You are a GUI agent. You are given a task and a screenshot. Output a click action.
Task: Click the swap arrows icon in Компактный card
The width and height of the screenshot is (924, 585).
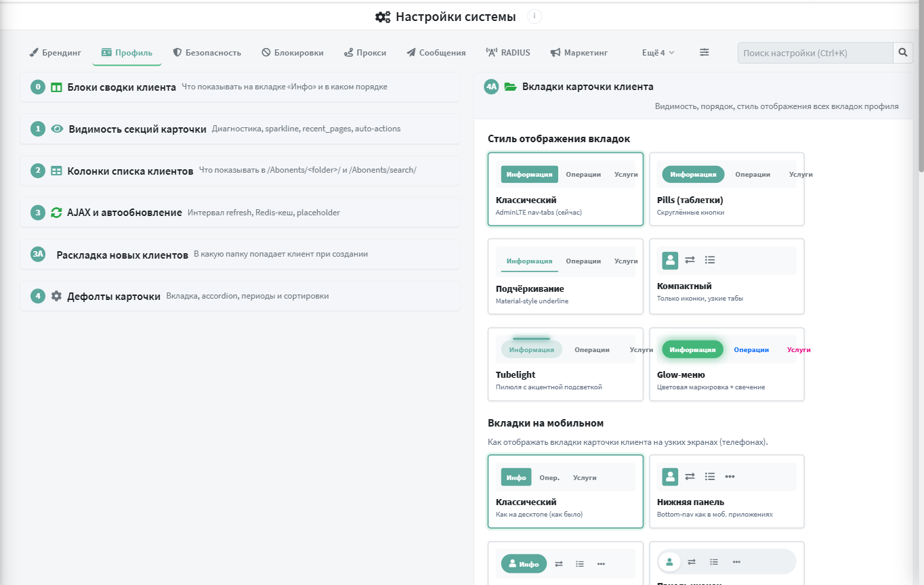[x=690, y=259]
